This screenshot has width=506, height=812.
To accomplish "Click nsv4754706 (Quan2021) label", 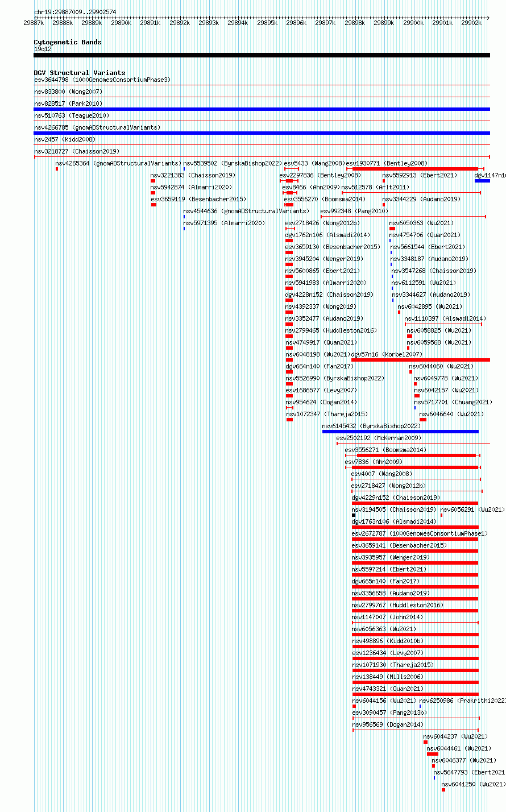I will (x=425, y=235).
